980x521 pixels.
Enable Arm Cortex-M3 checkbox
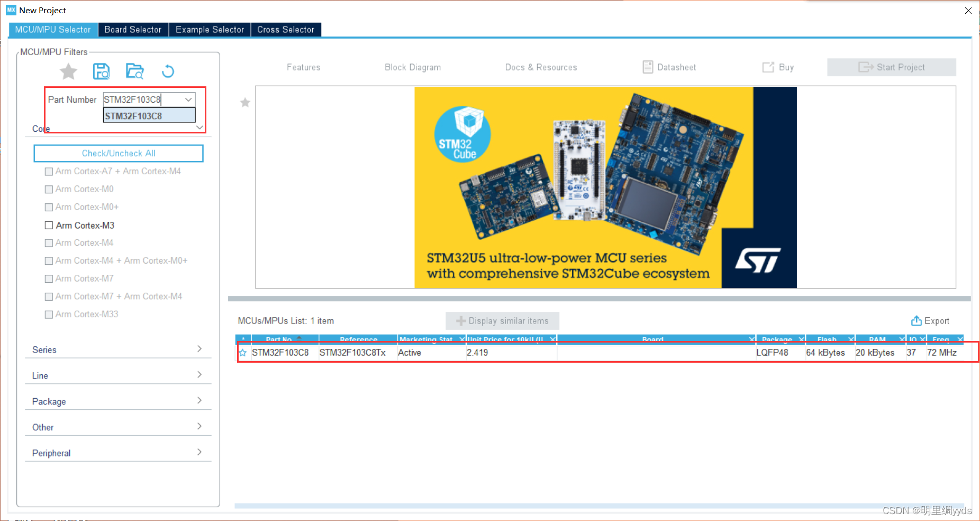[x=49, y=225]
